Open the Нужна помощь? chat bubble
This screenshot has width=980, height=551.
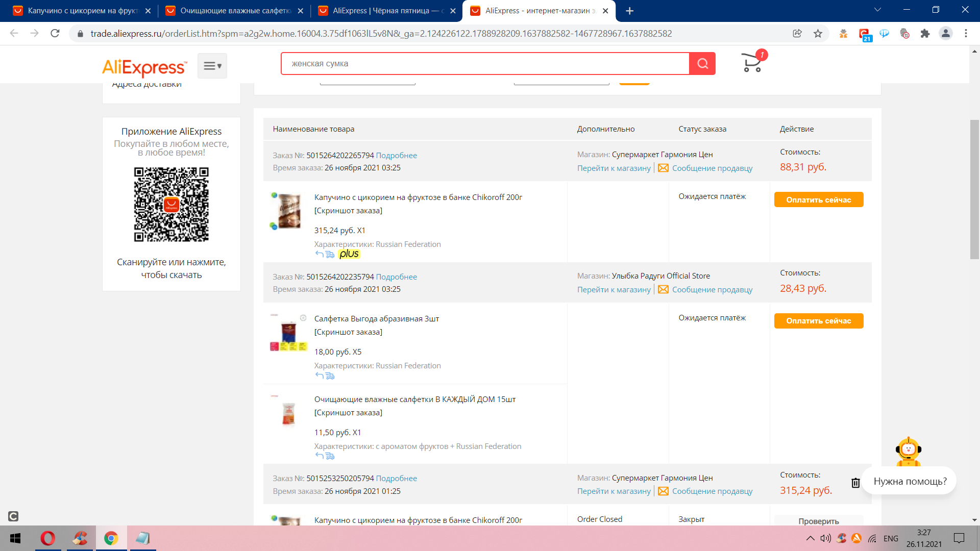pyautogui.click(x=910, y=481)
